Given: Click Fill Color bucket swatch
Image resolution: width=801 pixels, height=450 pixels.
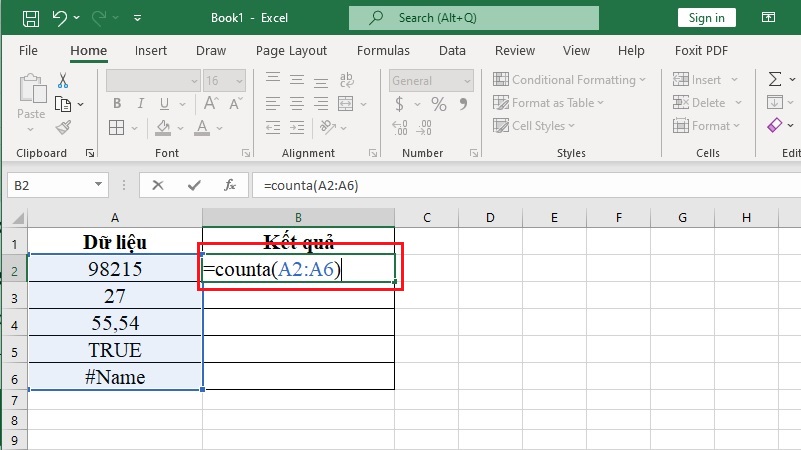Looking at the screenshot, I should (x=163, y=128).
